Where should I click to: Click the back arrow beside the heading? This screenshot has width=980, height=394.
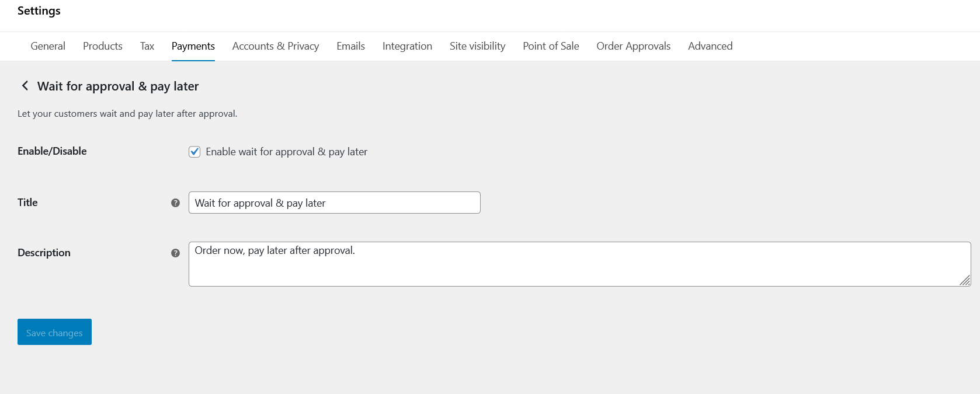point(25,86)
